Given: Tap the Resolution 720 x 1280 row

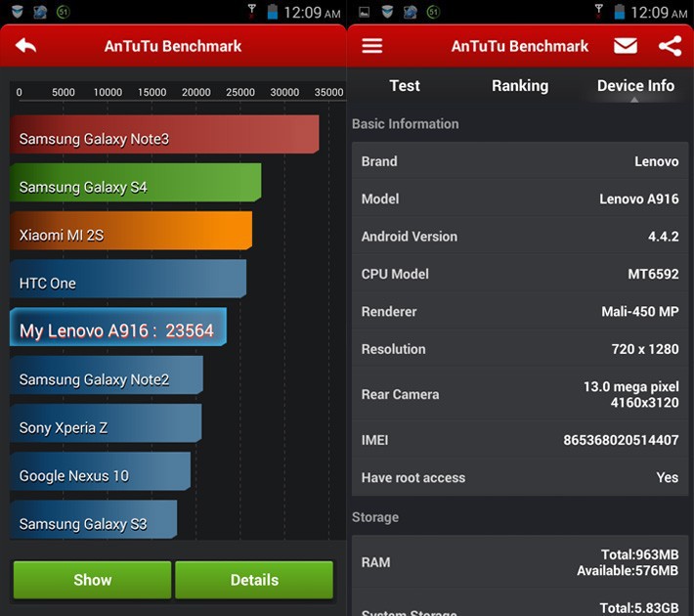Looking at the screenshot, I should coord(520,348).
